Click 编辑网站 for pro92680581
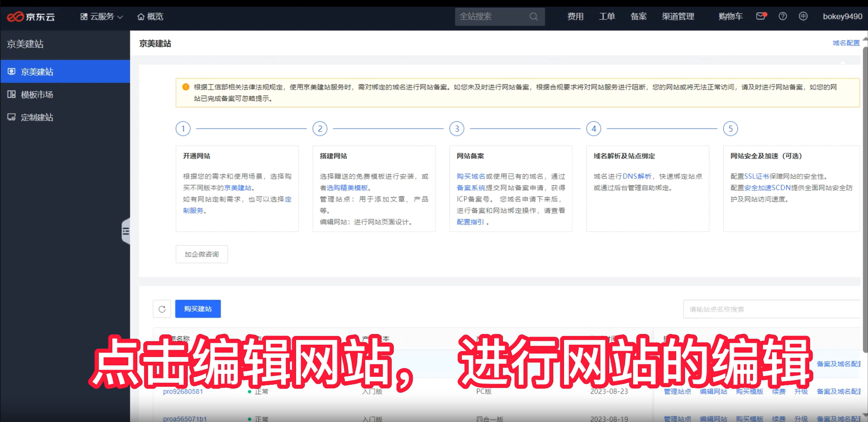The width and height of the screenshot is (868, 422). point(713,392)
